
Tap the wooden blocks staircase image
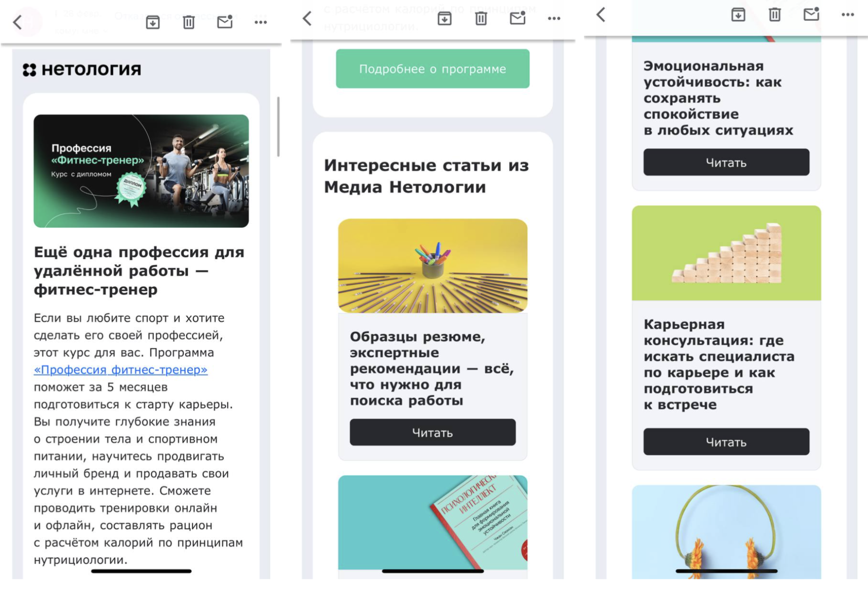click(726, 253)
